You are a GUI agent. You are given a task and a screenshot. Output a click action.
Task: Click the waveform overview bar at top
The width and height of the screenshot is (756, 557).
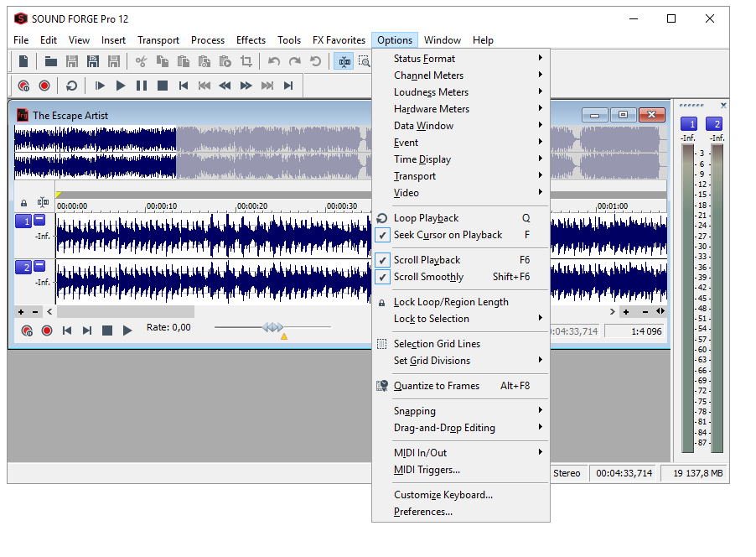tap(193, 152)
